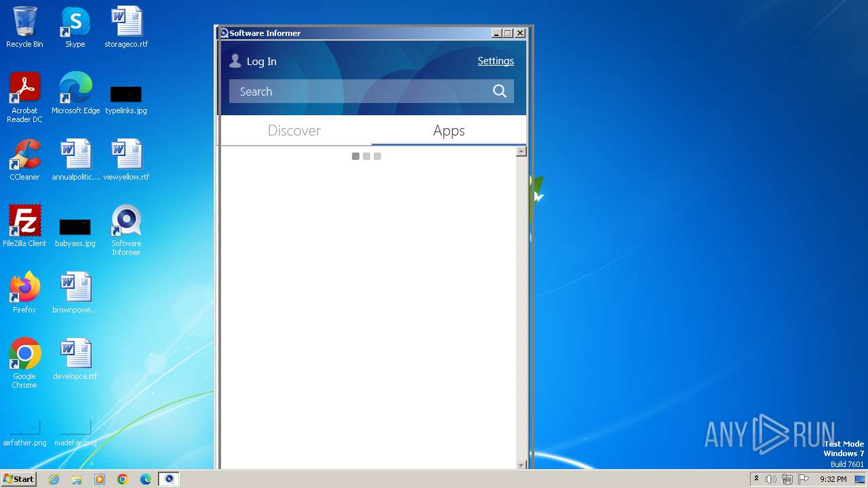
Task: Open the Windows Start menu
Action: pos(19,479)
